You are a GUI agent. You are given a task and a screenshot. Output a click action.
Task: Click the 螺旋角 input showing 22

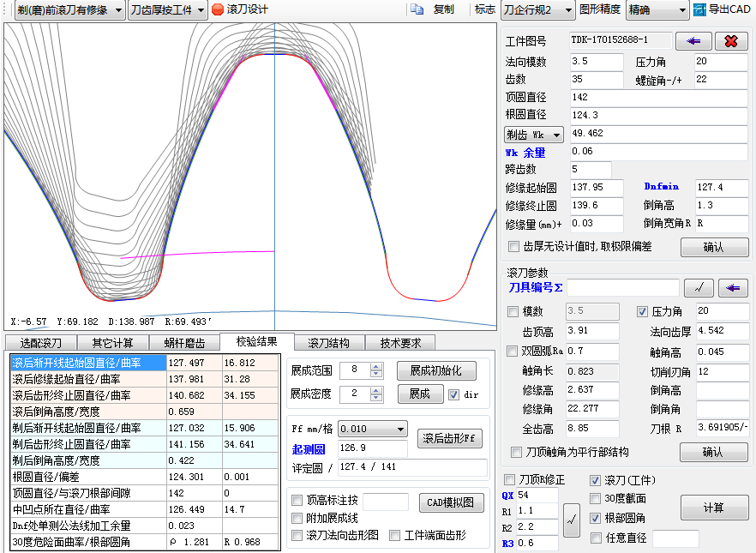coord(722,80)
